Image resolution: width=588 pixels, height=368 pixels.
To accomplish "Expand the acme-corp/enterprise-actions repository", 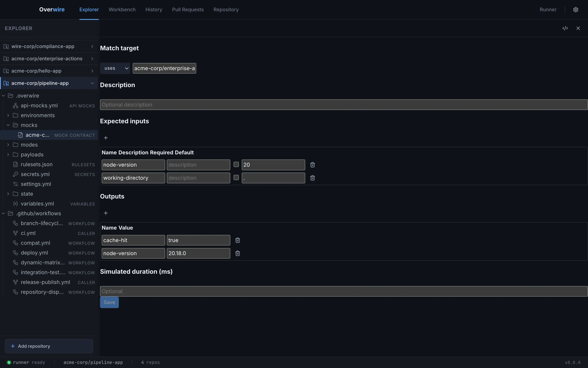I will (92, 59).
